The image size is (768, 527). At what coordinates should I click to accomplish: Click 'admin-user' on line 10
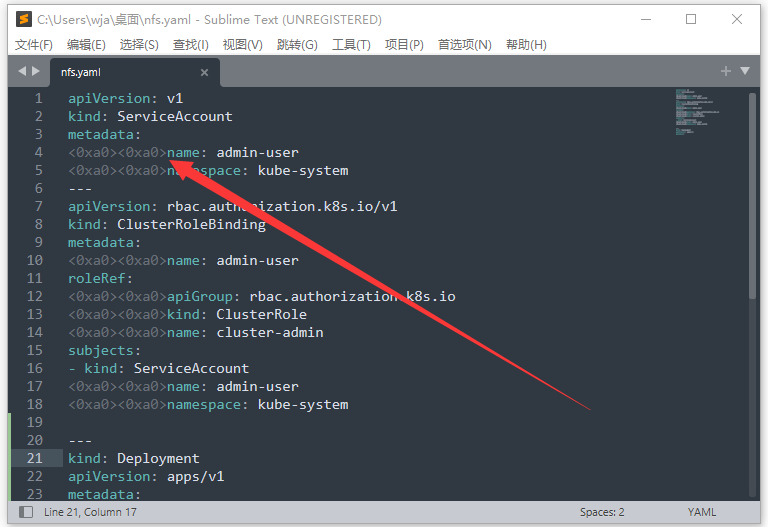coord(258,261)
